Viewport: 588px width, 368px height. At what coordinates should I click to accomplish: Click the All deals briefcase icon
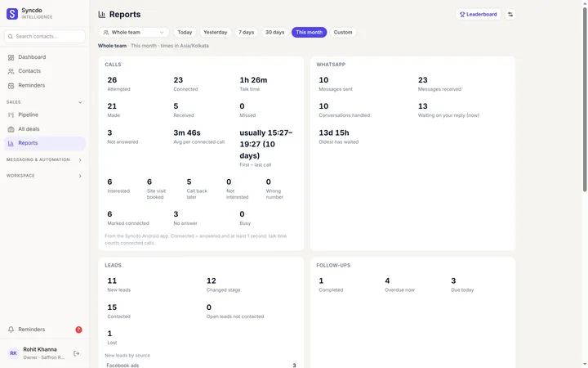(x=11, y=129)
